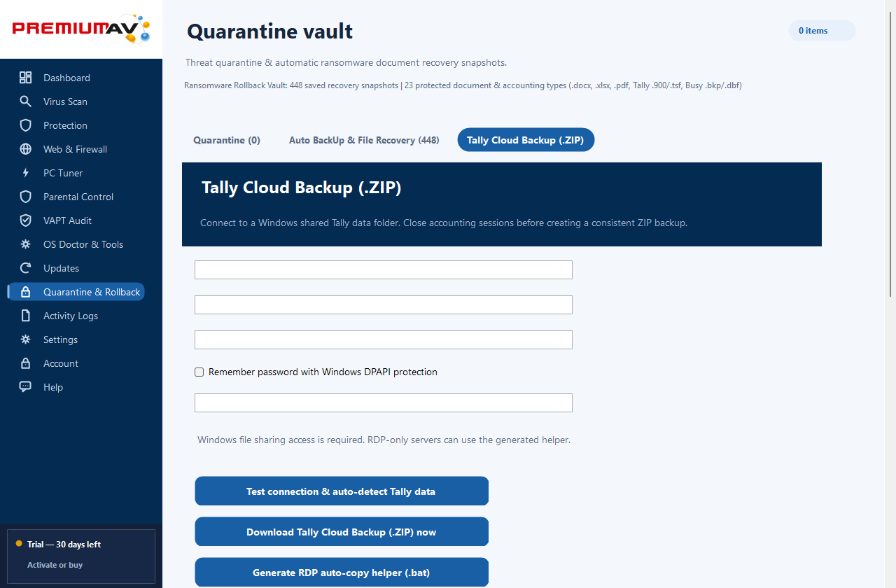This screenshot has height=588, width=896.
Task: Open PC Tuner menu label
Action: (x=63, y=173)
